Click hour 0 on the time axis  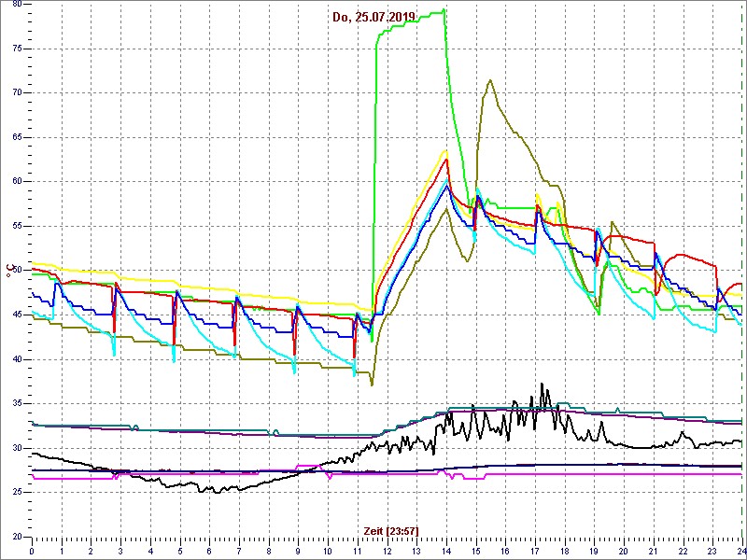click(x=32, y=551)
